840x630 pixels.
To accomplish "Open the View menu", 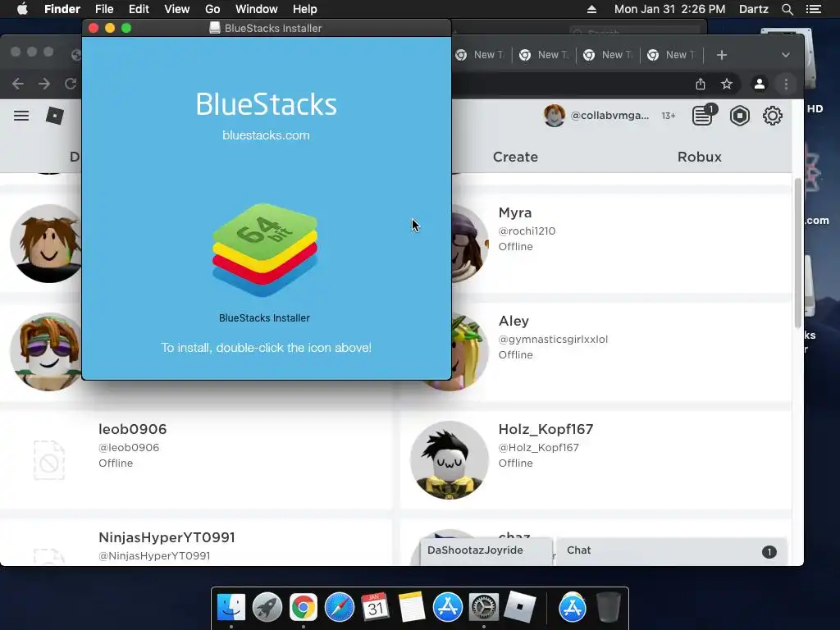I will pos(177,9).
